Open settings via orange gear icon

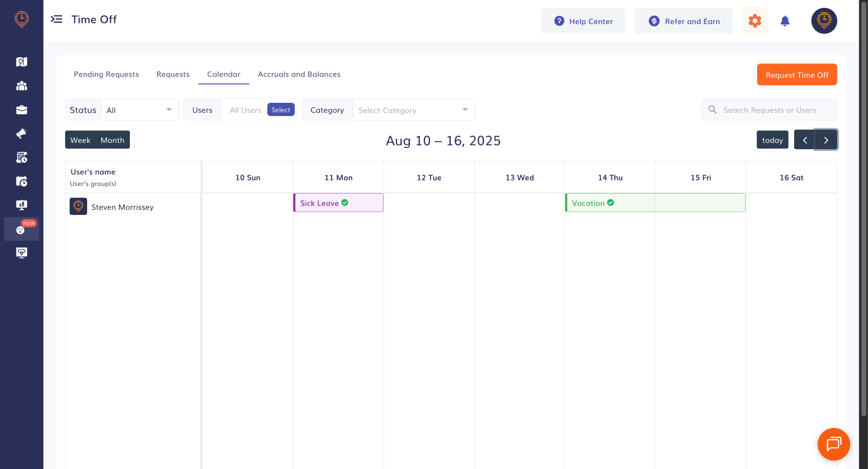point(755,21)
